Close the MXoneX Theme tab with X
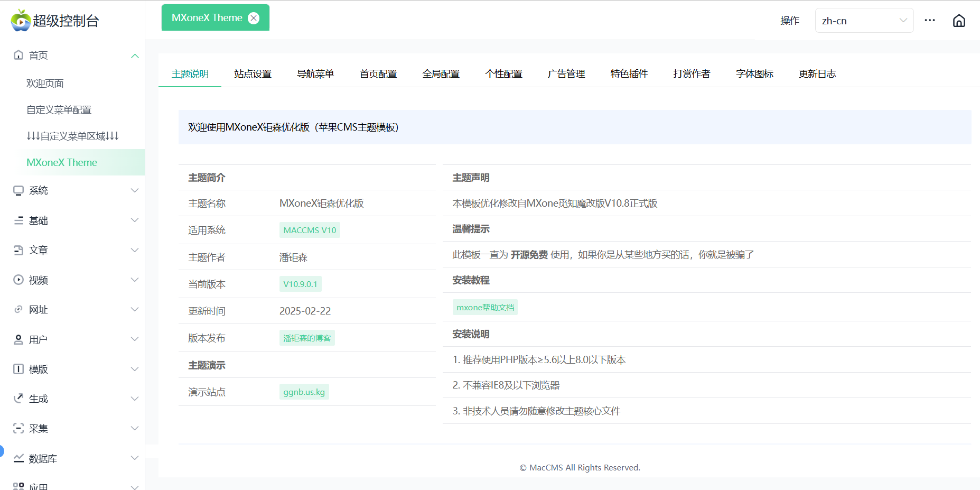 click(x=254, y=18)
